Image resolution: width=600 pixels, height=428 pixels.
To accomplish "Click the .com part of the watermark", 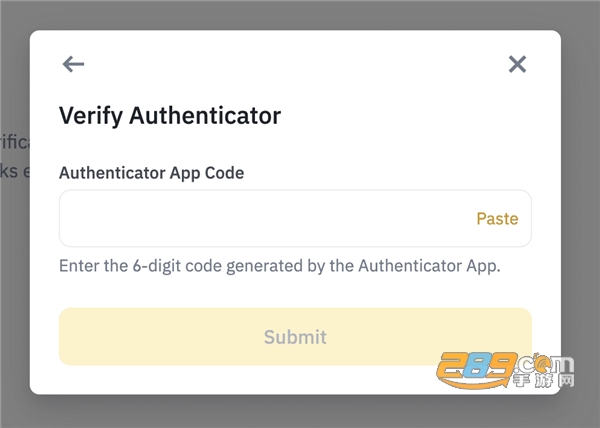I will [544, 364].
